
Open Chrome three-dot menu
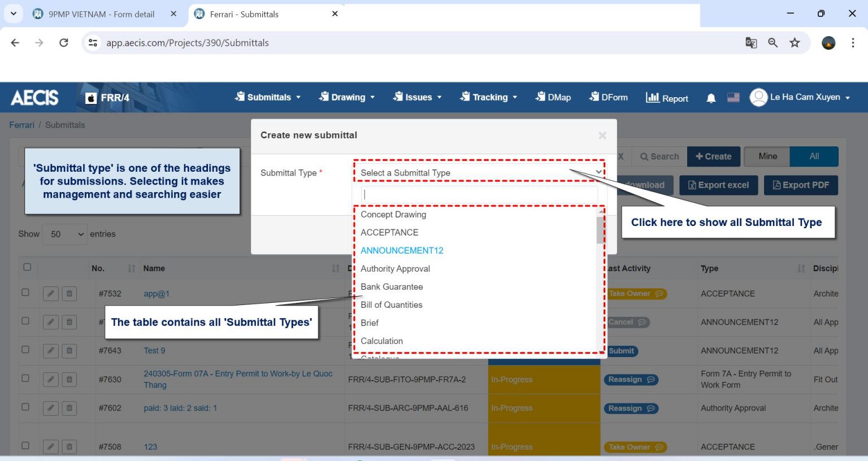point(853,42)
